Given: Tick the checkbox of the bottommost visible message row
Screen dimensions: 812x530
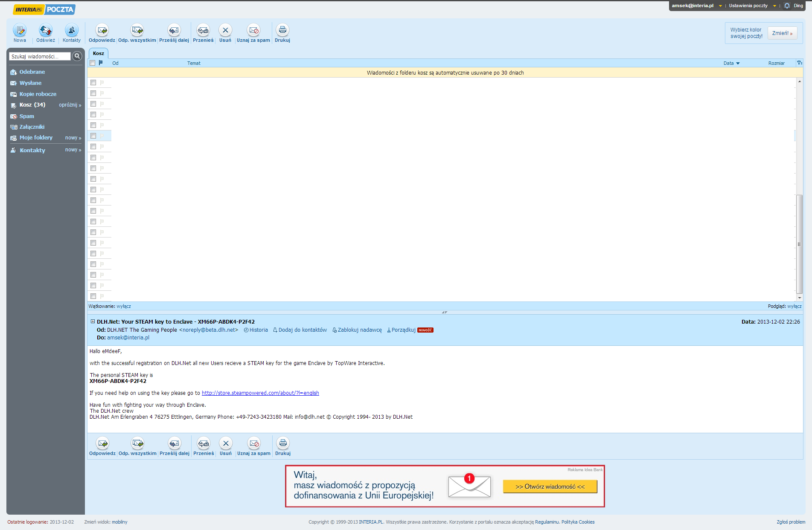Looking at the screenshot, I should (93, 296).
